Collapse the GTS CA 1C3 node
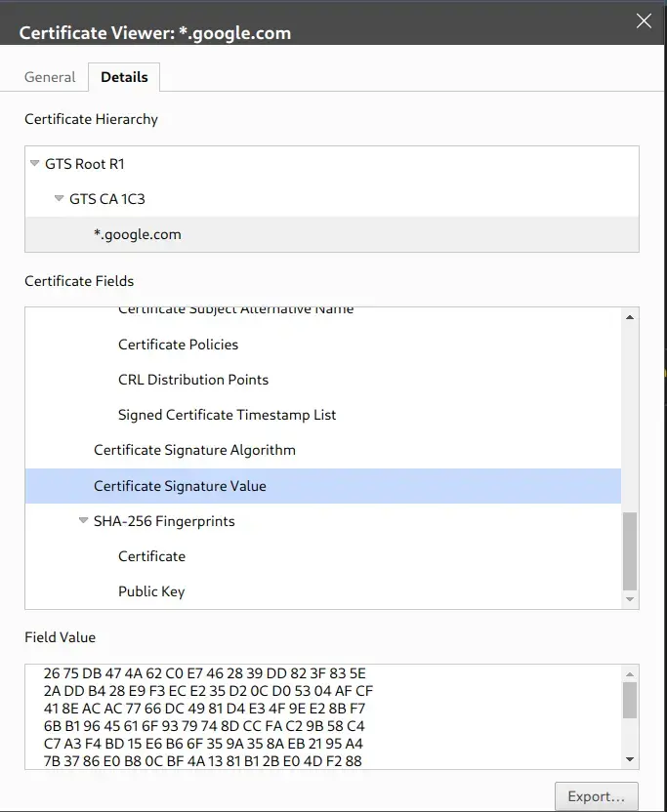 click(x=59, y=199)
